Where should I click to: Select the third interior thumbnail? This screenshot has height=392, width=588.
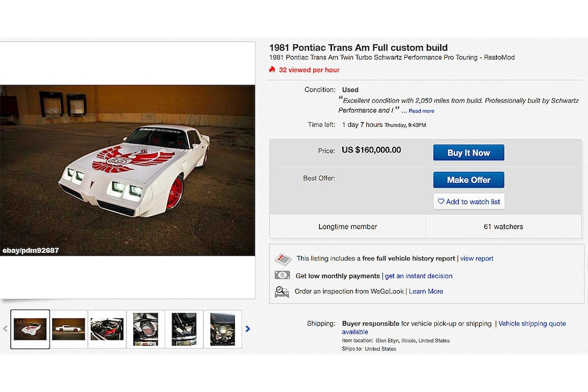point(107,329)
